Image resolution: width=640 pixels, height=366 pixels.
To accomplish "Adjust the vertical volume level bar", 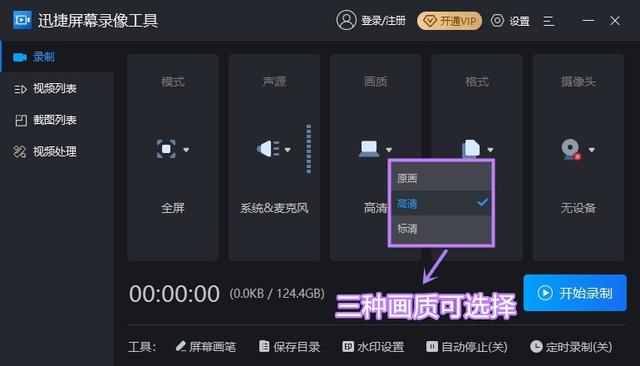I will click(309, 149).
